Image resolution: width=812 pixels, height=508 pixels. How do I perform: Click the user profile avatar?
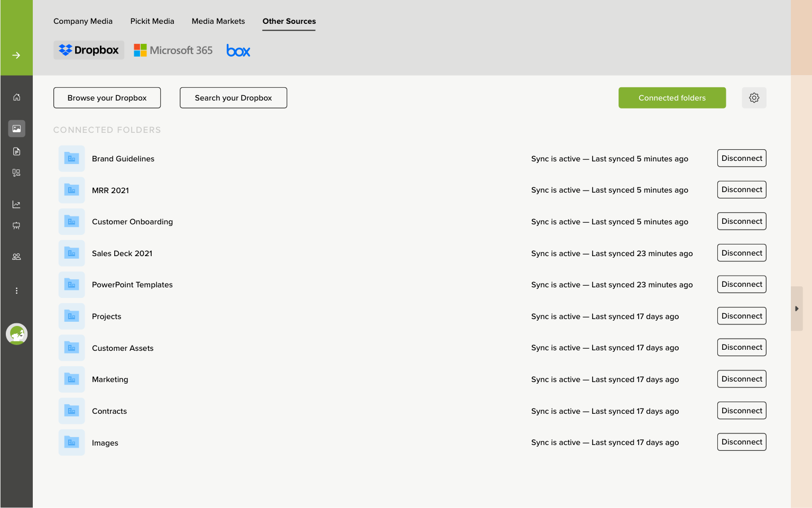(16, 334)
